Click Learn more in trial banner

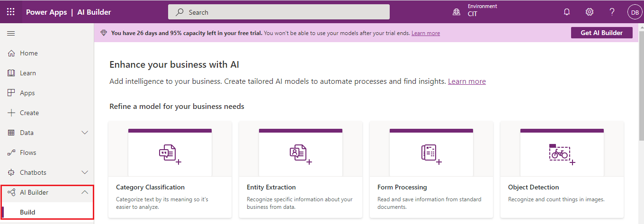426,33
